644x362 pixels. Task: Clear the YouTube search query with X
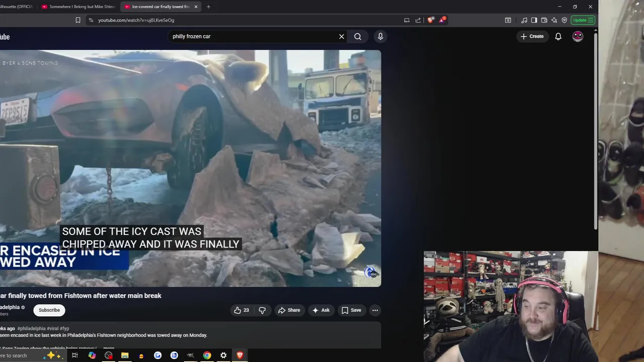pos(342,36)
